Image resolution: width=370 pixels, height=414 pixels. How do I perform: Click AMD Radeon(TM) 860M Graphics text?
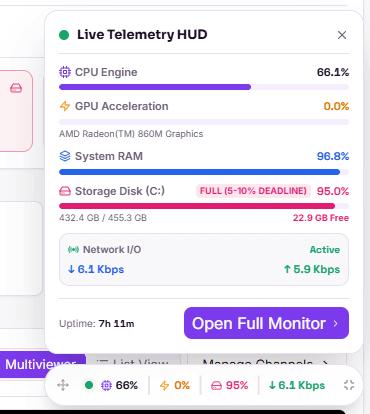131,134
